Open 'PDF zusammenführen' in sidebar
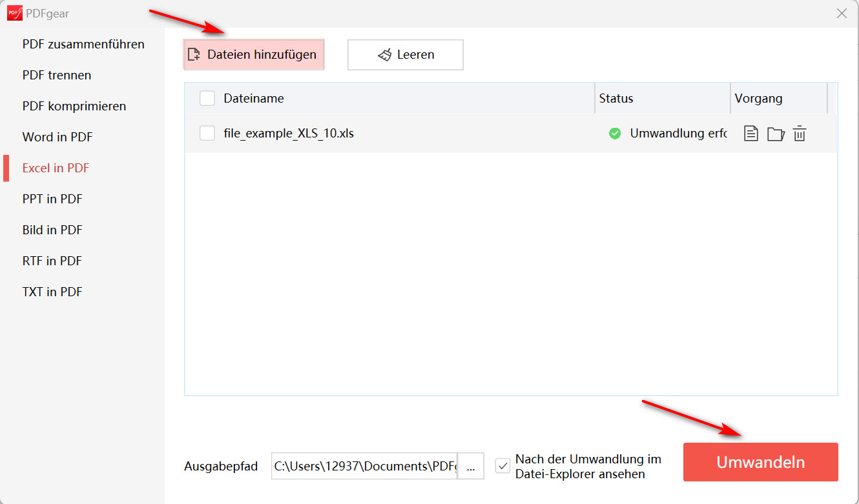Image resolution: width=859 pixels, height=504 pixels. (x=83, y=45)
